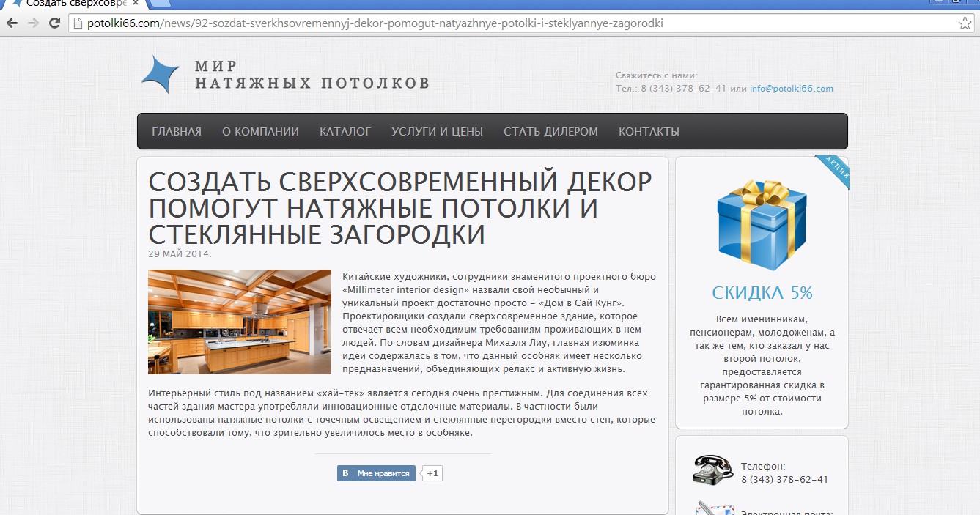
Task: Click the page icon in address bar
Action: pyautogui.click(x=78, y=23)
